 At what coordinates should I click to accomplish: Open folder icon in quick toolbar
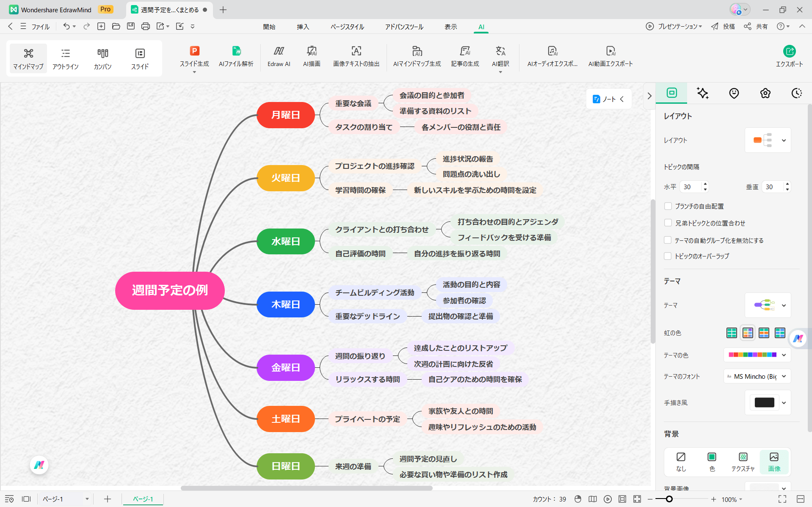(x=116, y=26)
